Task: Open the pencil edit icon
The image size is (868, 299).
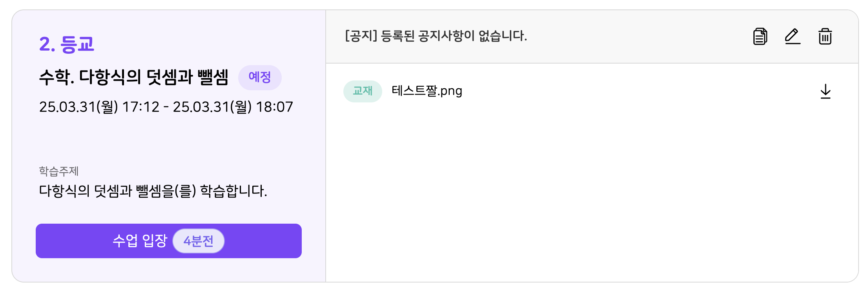Action: [792, 36]
